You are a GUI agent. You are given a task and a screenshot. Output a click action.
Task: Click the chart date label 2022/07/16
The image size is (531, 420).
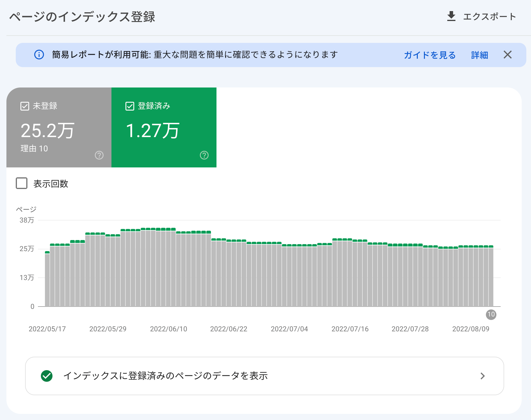(350, 329)
